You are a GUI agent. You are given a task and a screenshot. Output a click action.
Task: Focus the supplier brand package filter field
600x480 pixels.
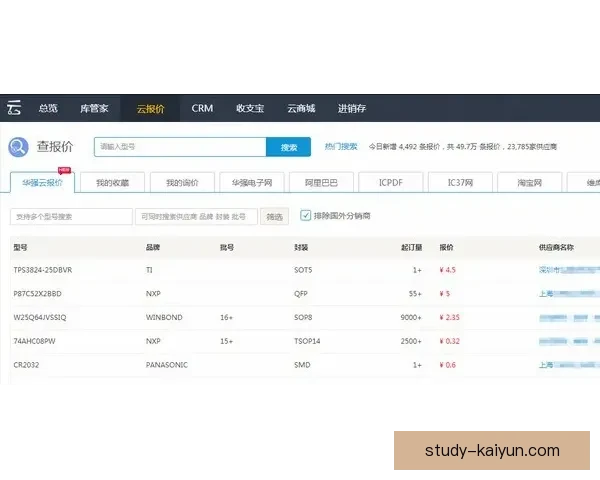[x=196, y=217]
